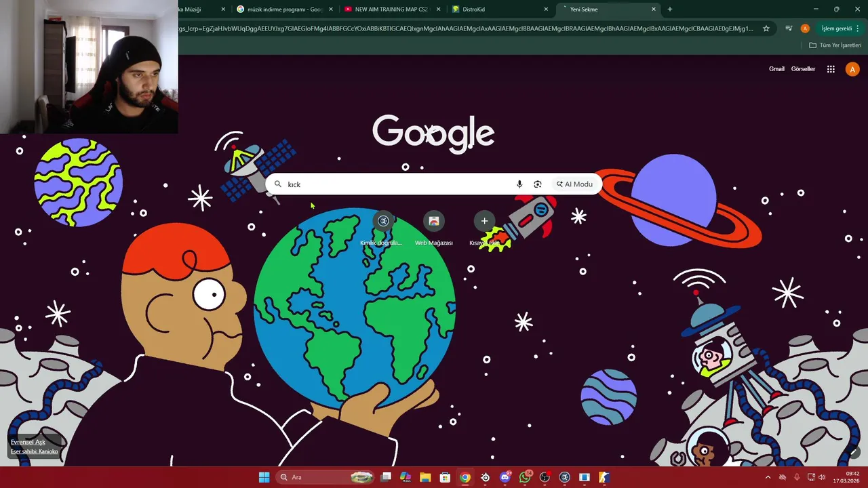Close the DistroKid tab
Viewport: 868px width, 488px height.
(x=546, y=9)
